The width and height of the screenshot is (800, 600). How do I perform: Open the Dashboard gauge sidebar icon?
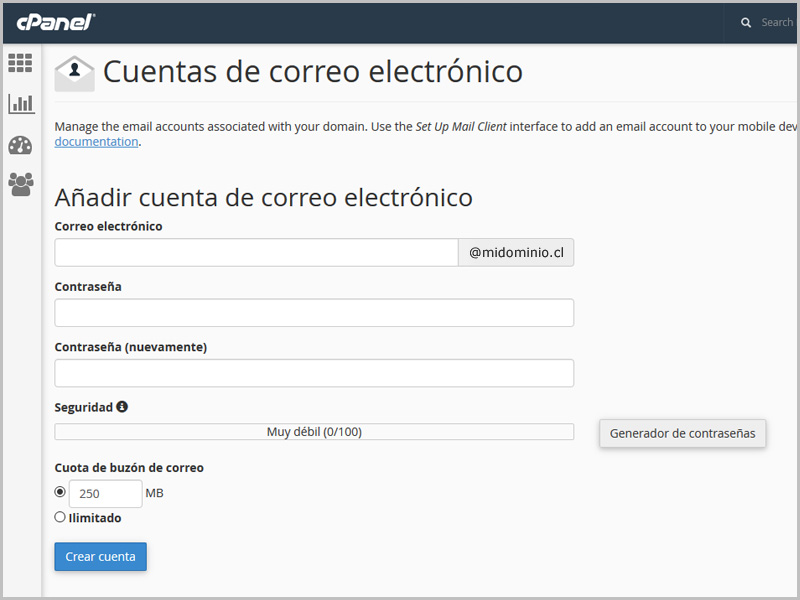[20, 145]
